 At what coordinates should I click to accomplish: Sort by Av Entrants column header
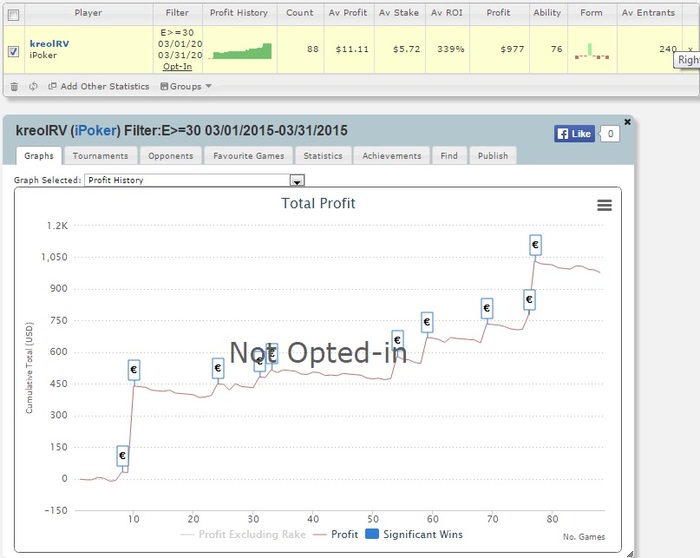648,12
